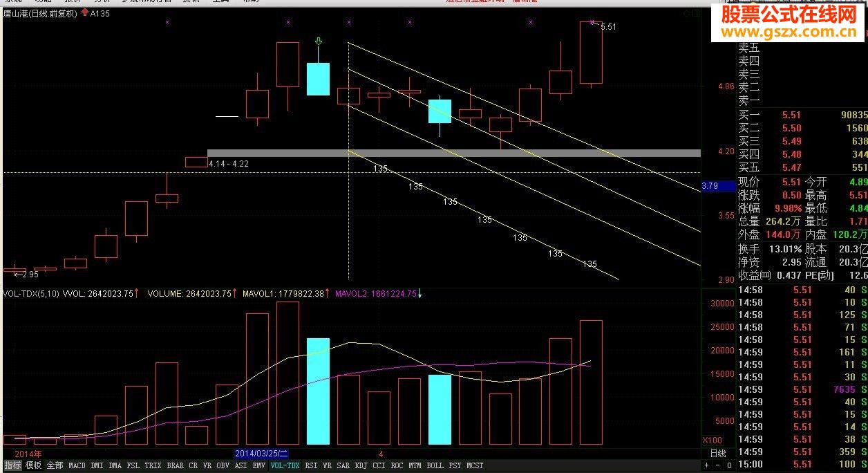Switch to the RSI indicator
The width and height of the screenshot is (868, 473).
click(312, 466)
